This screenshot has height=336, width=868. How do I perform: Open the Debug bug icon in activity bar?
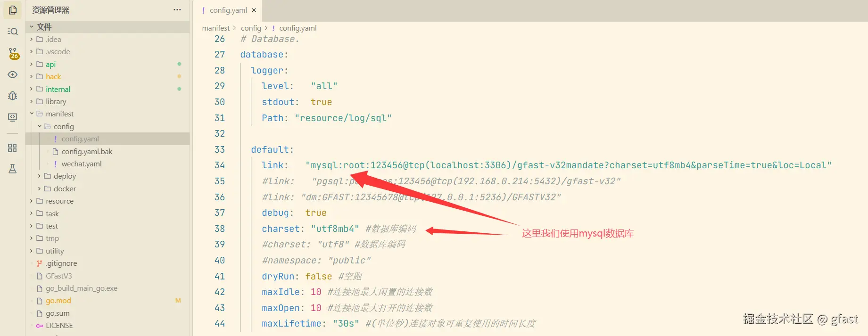pos(13,96)
